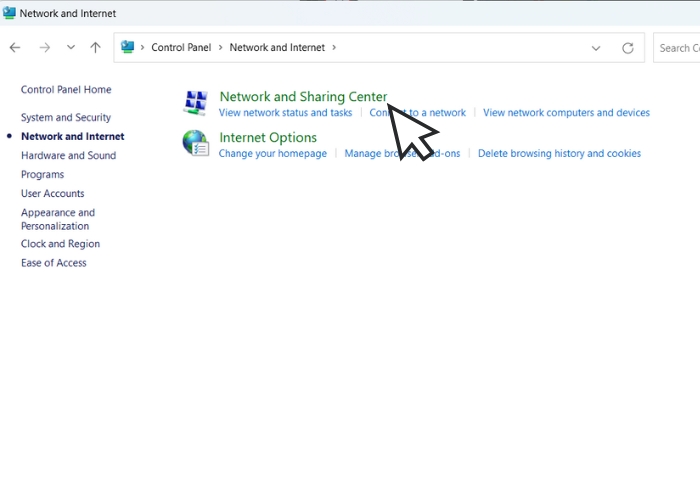Image resolution: width=700 pixels, height=500 pixels.
Task: Open System and Security category
Action: 66,118
